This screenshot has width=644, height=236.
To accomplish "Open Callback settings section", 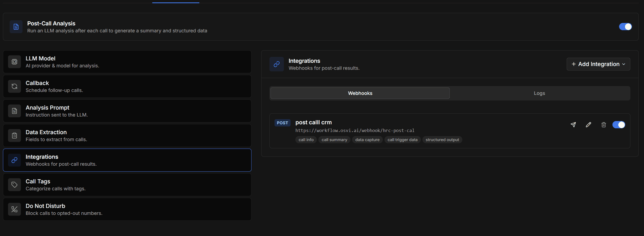I will click(x=127, y=86).
